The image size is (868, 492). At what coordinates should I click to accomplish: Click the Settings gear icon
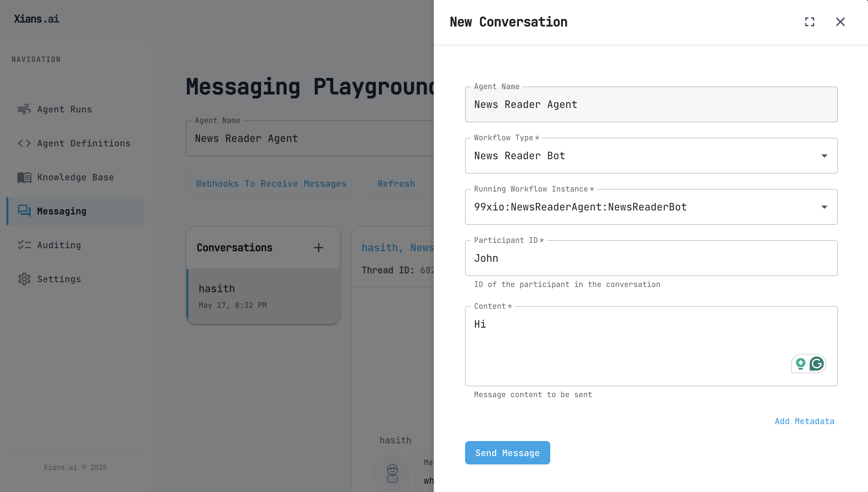(x=24, y=279)
